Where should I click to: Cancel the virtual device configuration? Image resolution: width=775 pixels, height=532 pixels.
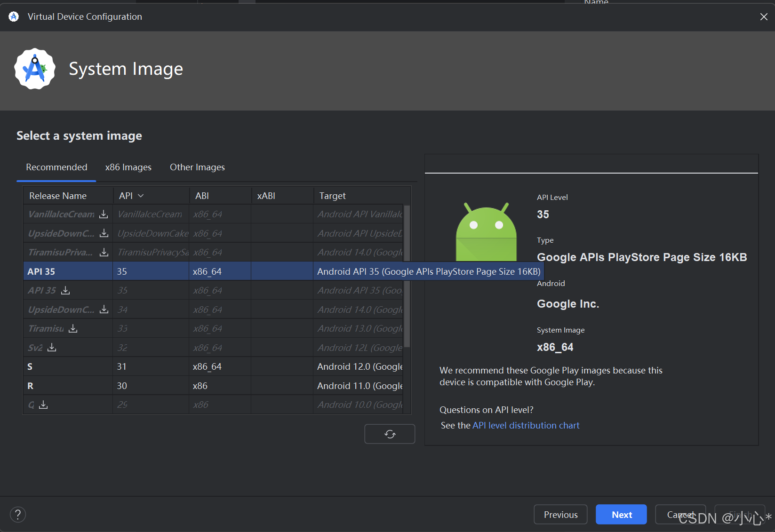pos(680,515)
